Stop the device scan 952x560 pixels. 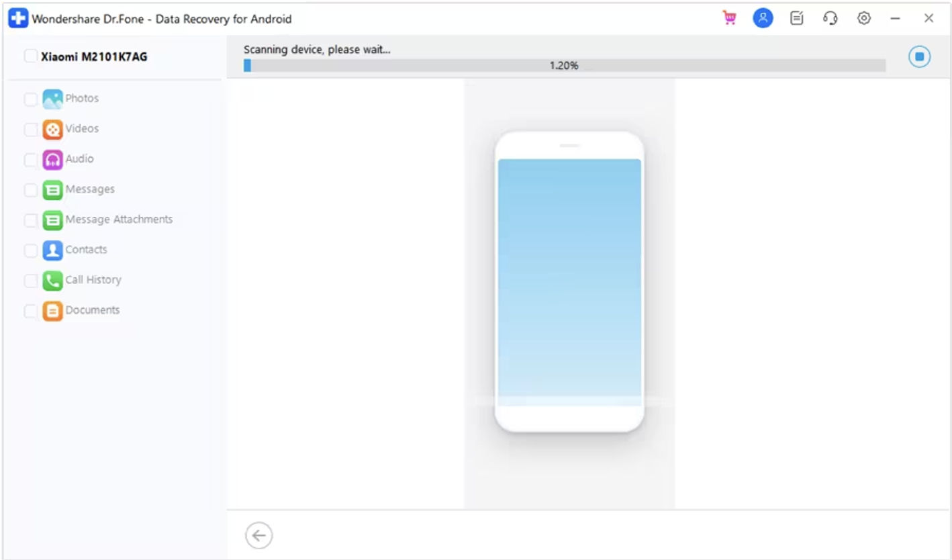tap(920, 56)
